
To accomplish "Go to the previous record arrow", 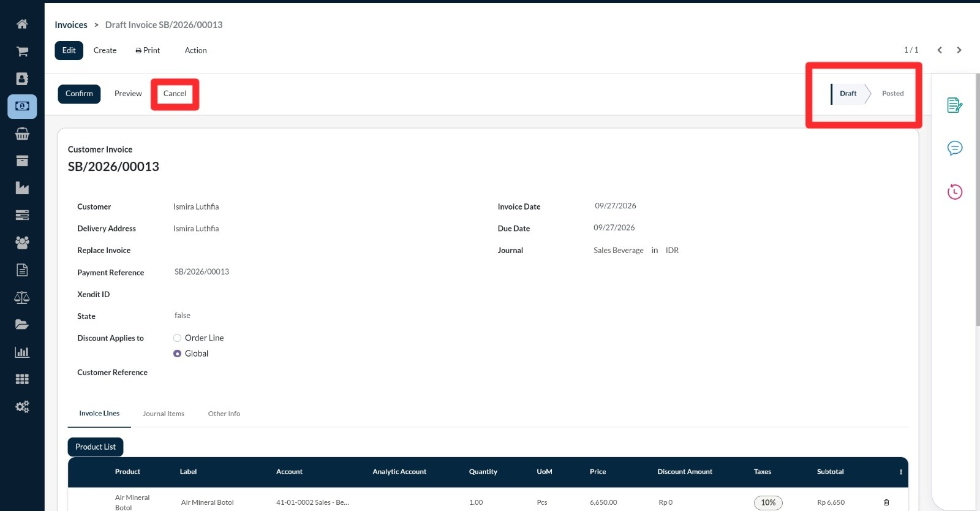I will click(x=940, y=50).
